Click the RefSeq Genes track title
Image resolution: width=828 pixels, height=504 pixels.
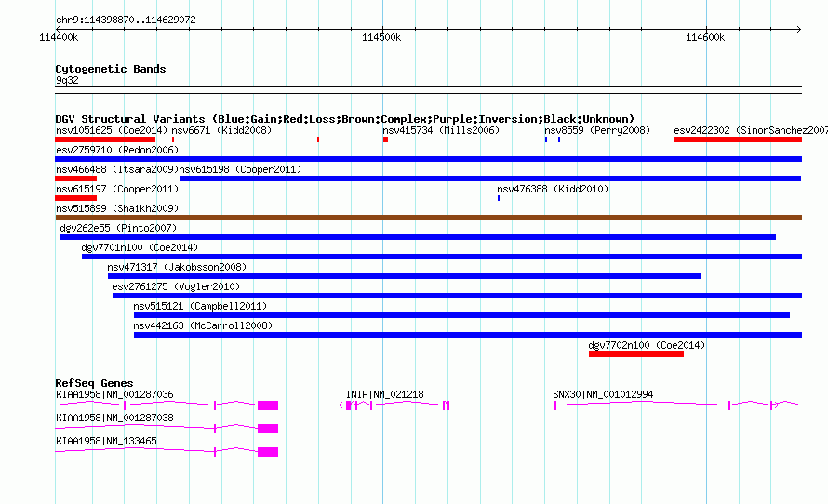[94, 383]
